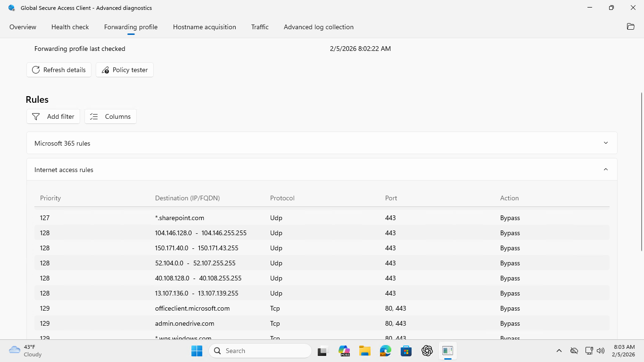Open Task View from the taskbar
The image size is (644, 362).
322,351
